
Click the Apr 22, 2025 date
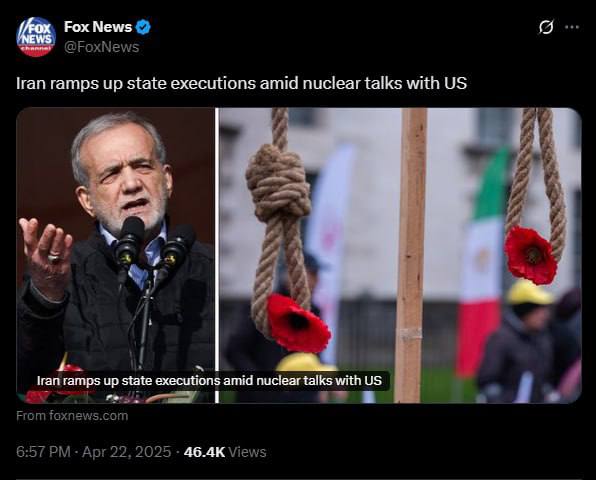coord(127,452)
